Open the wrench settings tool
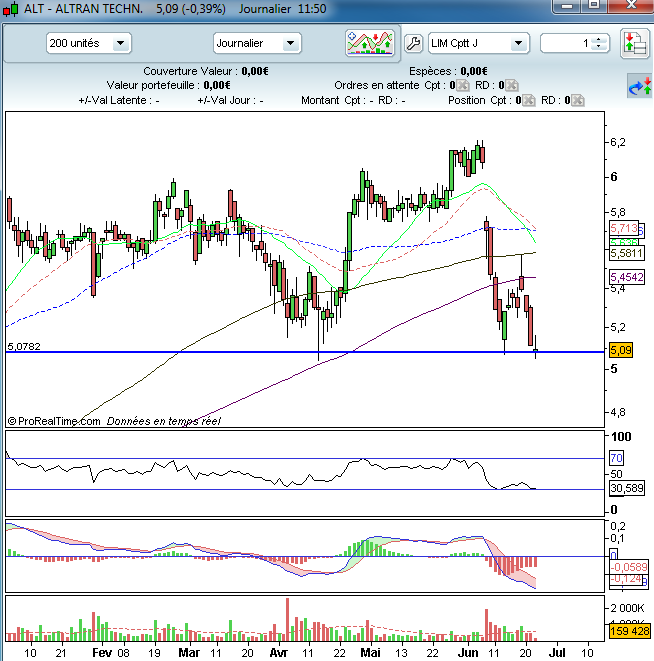 click(x=413, y=43)
